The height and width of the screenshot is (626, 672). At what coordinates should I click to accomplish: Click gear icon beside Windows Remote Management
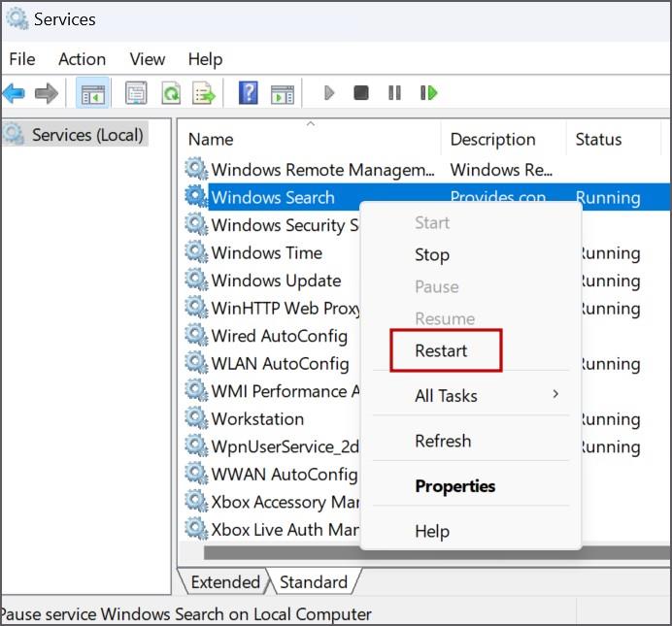click(x=196, y=169)
